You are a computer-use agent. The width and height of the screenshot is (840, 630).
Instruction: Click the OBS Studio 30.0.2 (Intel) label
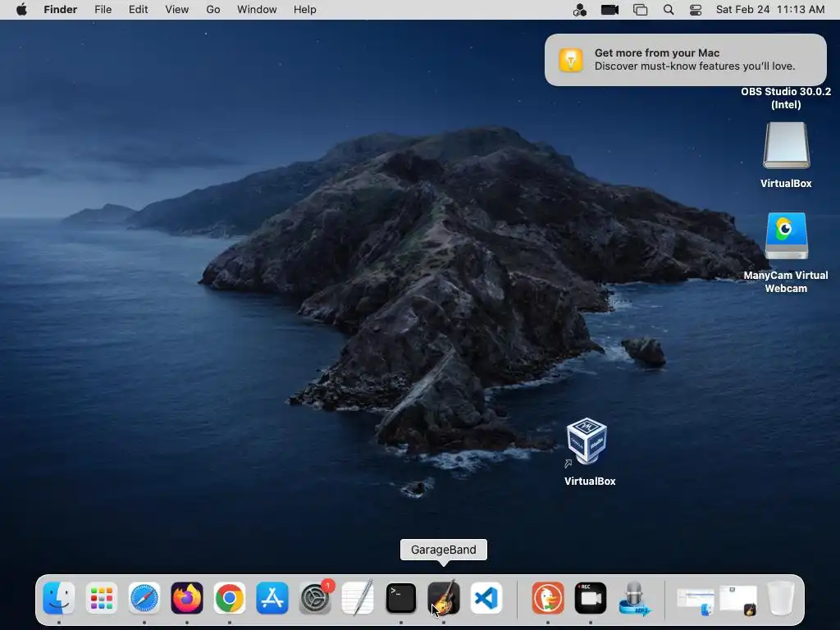(x=786, y=98)
